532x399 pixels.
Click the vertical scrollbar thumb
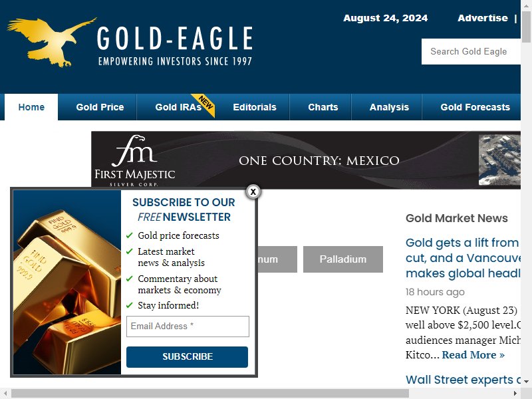[x=526, y=27]
